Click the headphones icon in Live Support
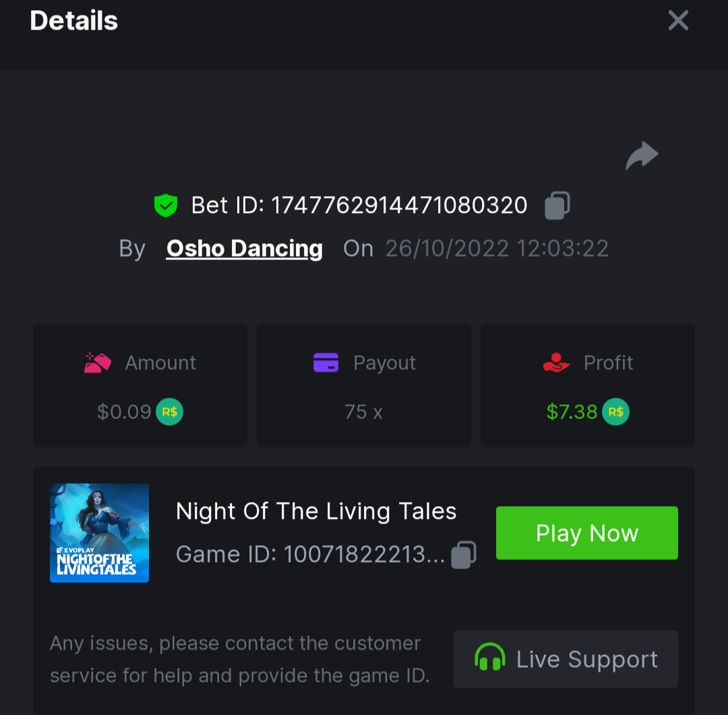 tap(489, 658)
